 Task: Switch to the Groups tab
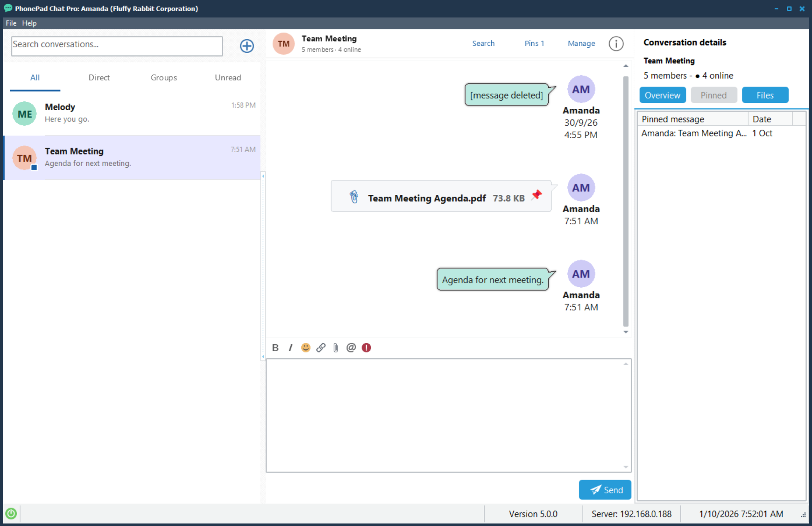pos(163,77)
